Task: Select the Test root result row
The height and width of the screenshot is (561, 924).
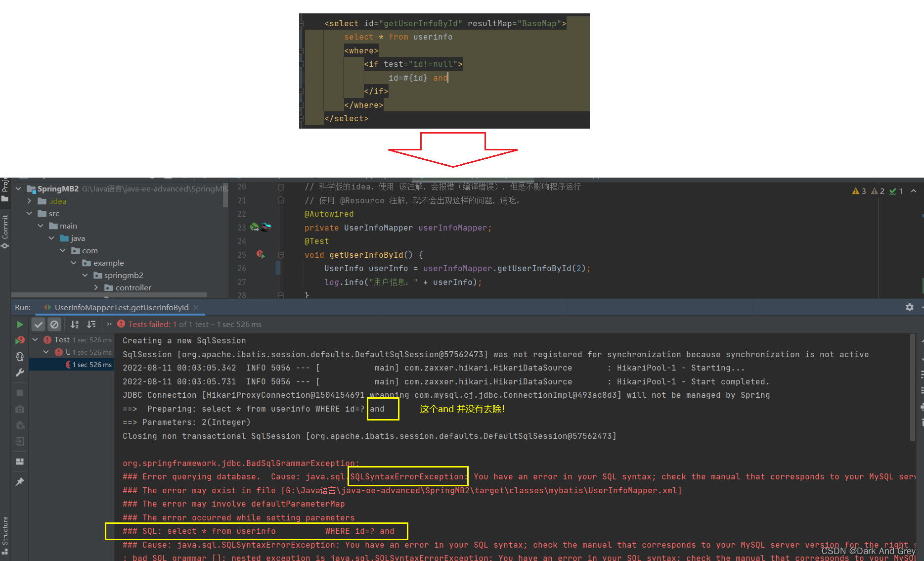Action: pyautogui.click(x=72, y=340)
